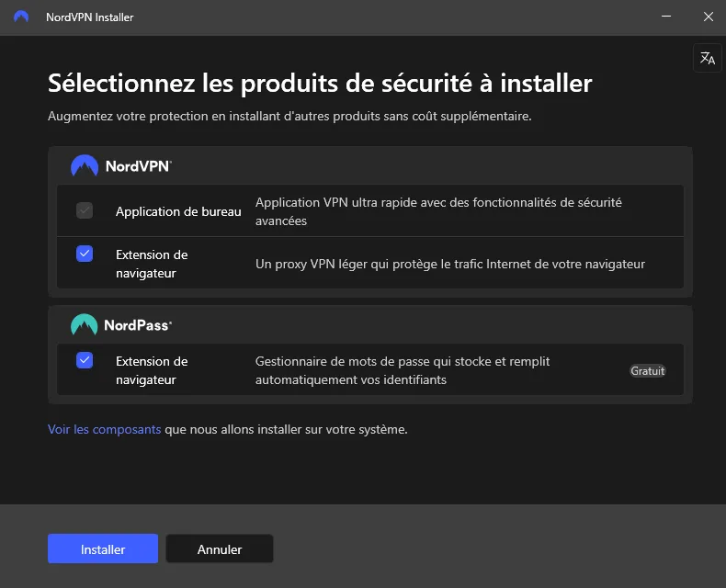Close the NordVPN Installer window
Screen dimensions: 726x588
(709, 17)
